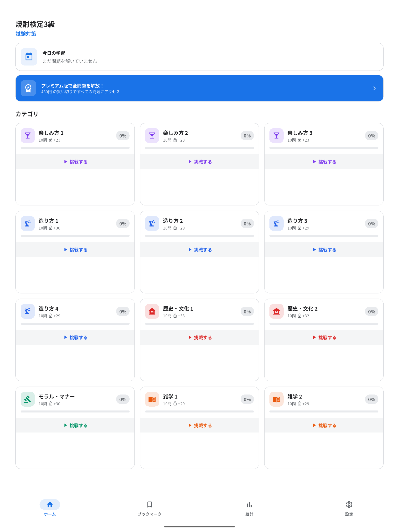Image resolution: width=399 pixels, height=532 pixels.
Task: Tap the robot arm icon of 造り方 2
Action: (152, 223)
